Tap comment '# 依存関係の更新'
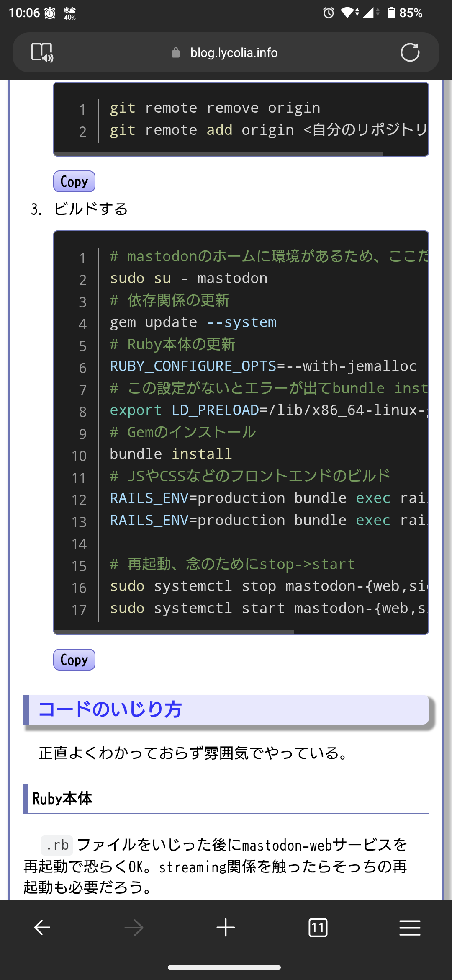452x980 pixels. [x=169, y=300]
